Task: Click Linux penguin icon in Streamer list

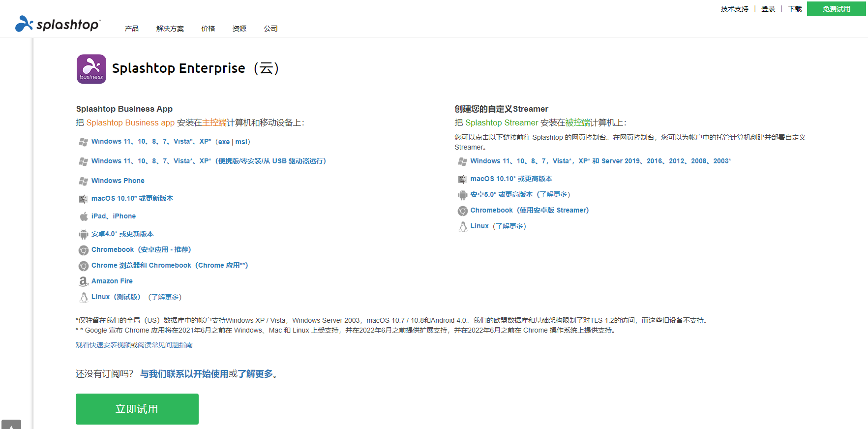Action: [x=463, y=226]
